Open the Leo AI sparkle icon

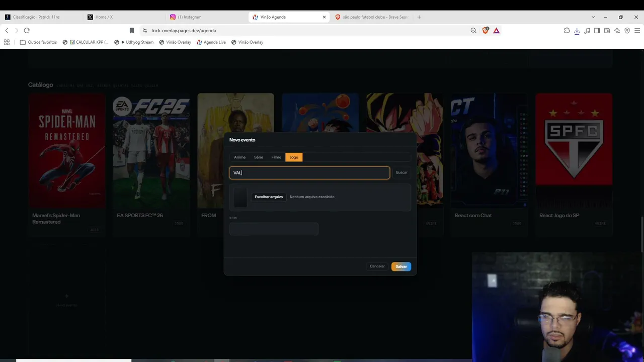coord(617,31)
